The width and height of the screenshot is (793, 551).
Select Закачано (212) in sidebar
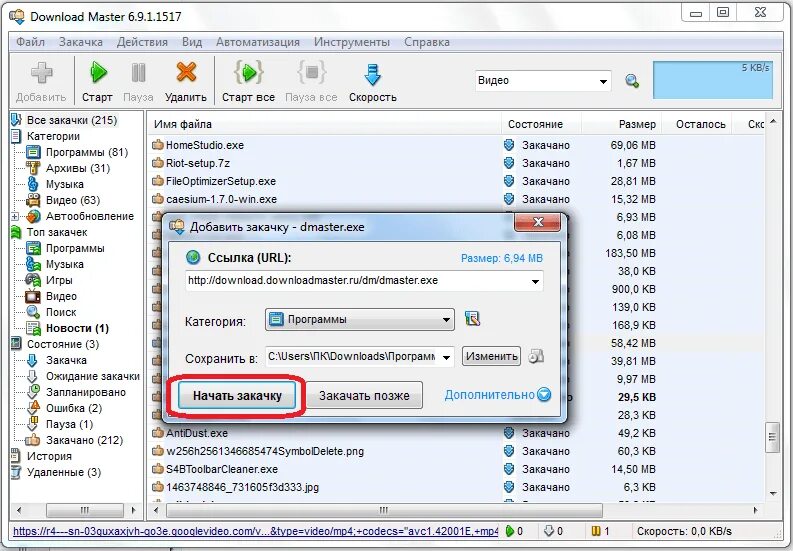click(84, 440)
